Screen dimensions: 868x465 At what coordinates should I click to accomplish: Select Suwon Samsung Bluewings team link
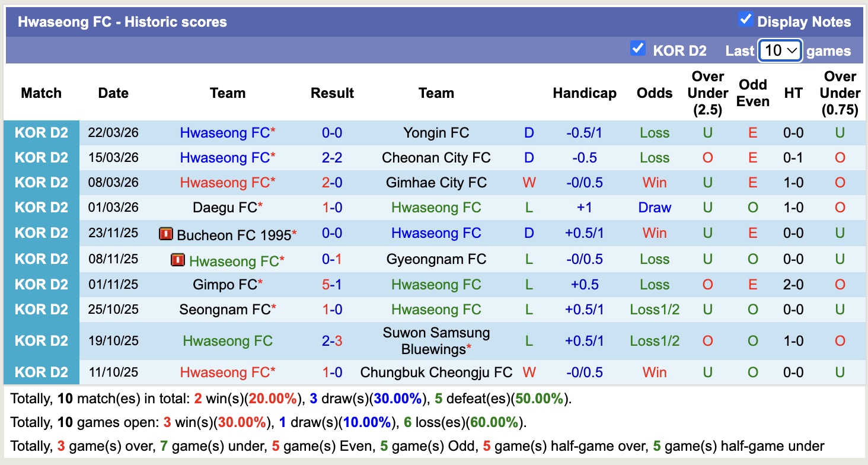[436, 340]
